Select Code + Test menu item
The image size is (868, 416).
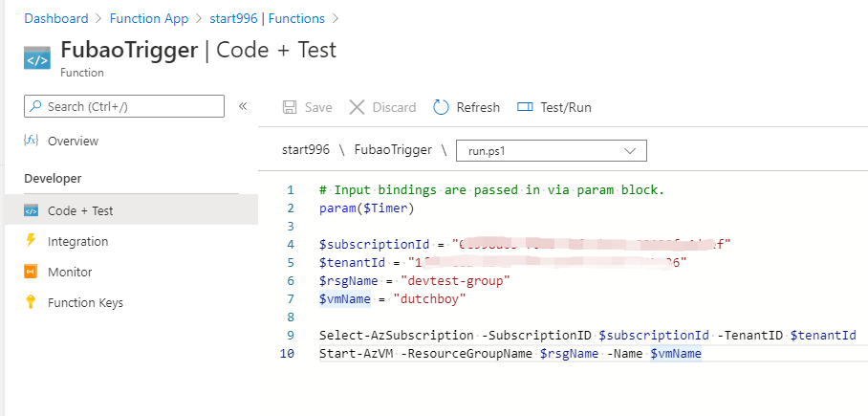pos(80,210)
